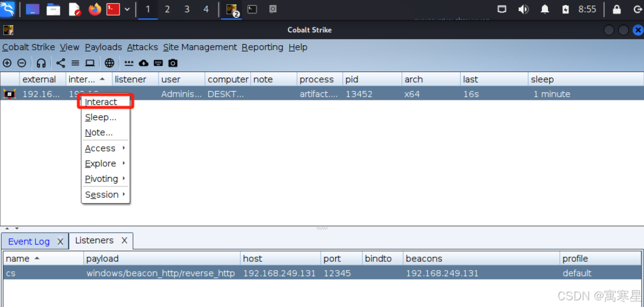The width and height of the screenshot is (644, 307).
Task: Open downloads via the cloud icon
Action: click(144, 63)
